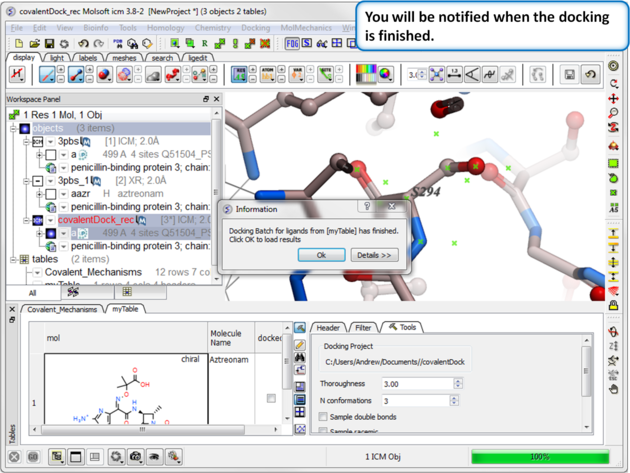Click the gear settings icon in bottom toolbar
This screenshot has width=630, height=473.
pos(116,457)
